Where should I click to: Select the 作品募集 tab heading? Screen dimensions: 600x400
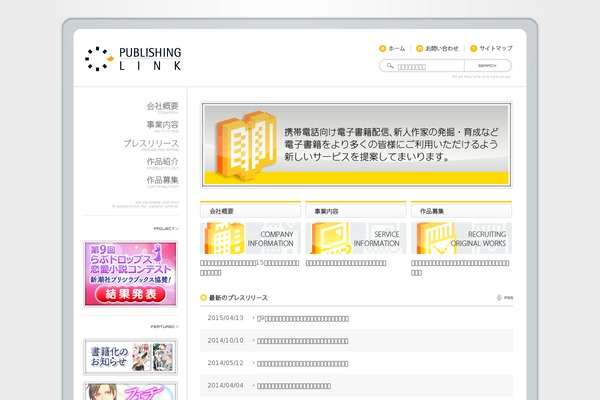tap(461, 211)
